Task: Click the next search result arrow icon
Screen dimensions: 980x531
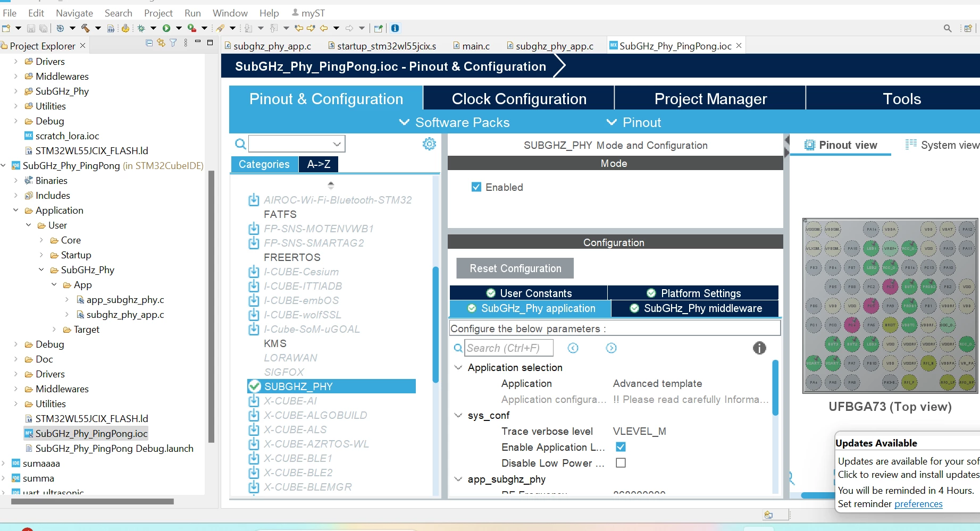Action: pos(612,348)
